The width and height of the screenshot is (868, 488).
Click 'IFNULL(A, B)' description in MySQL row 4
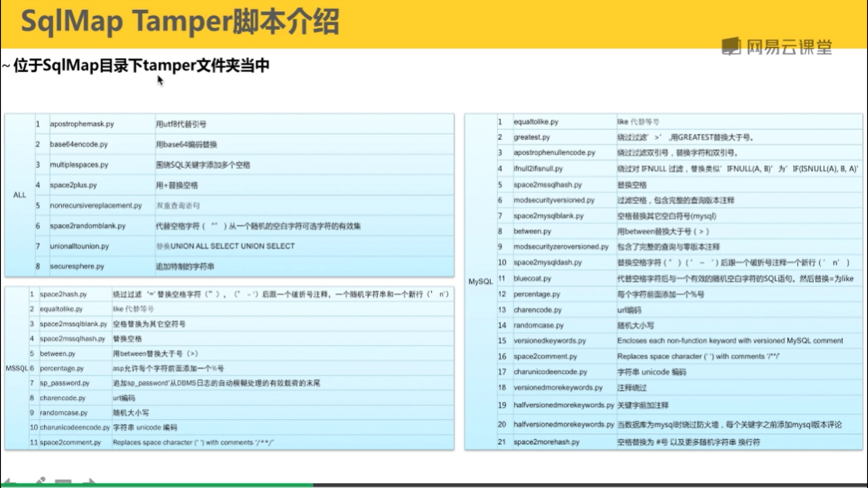738,169
